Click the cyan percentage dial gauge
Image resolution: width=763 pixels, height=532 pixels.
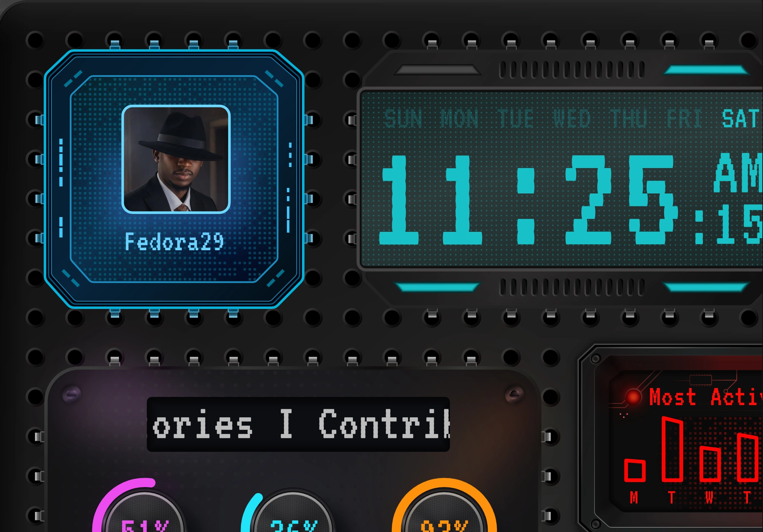(x=289, y=512)
